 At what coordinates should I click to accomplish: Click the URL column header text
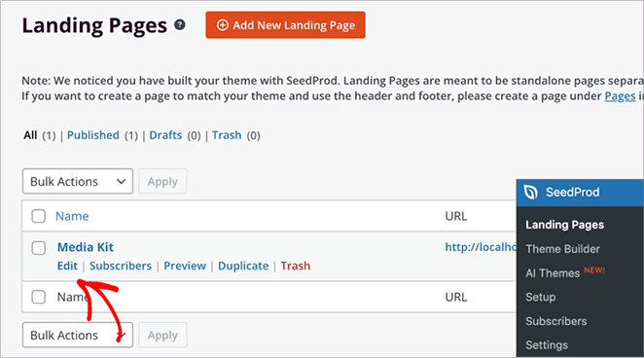coord(456,216)
